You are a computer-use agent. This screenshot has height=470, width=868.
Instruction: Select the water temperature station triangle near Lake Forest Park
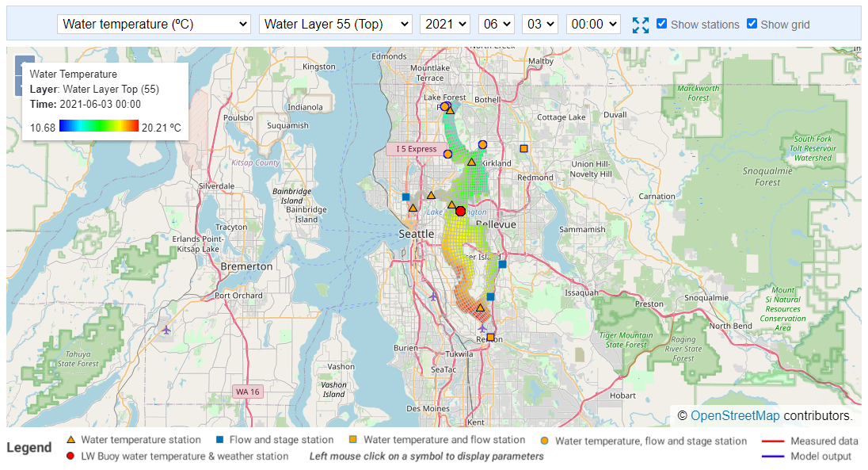450,110
